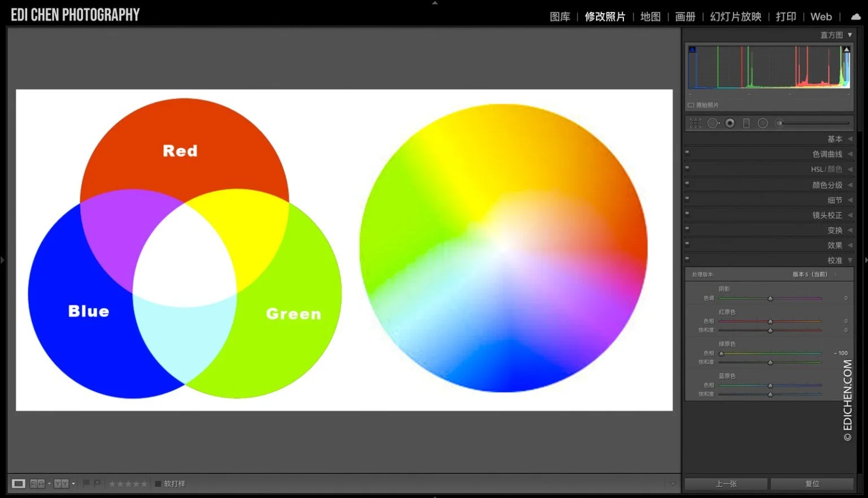Toggle the 原始照片 checkbox under histogram
The height and width of the screenshot is (498, 868).
691,105
